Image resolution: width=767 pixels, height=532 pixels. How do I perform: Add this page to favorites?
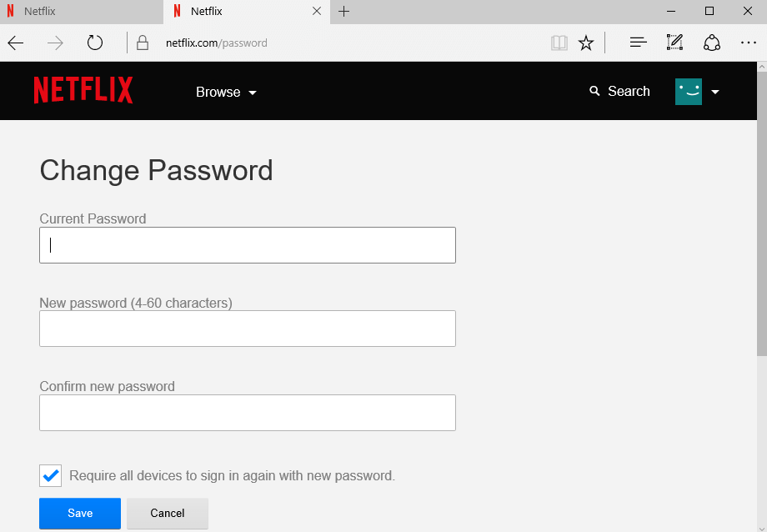pos(586,42)
